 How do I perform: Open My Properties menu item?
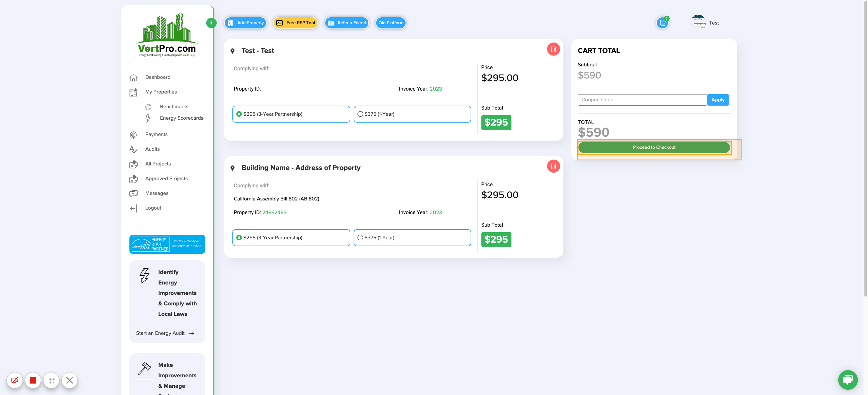click(x=161, y=92)
